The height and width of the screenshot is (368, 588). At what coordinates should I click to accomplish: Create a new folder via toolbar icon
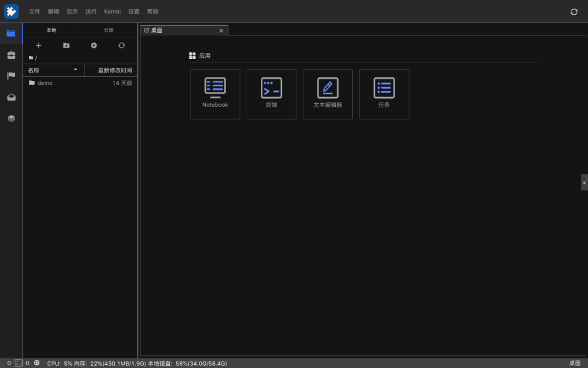coord(66,45)
